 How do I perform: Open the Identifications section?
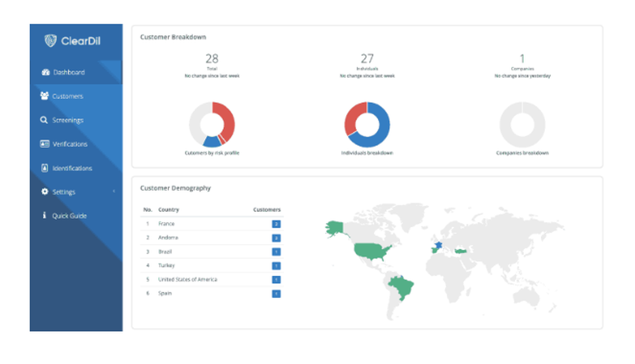tap(76, 168)
